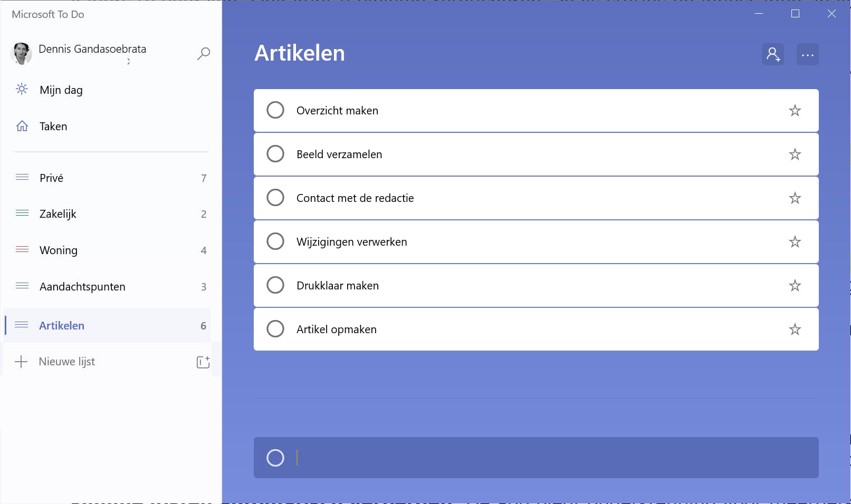Check off 'Wijzigingen verwerken' task circle
Image resolution: width=851 pixels, height=504 pixels.
coord(275,241)
